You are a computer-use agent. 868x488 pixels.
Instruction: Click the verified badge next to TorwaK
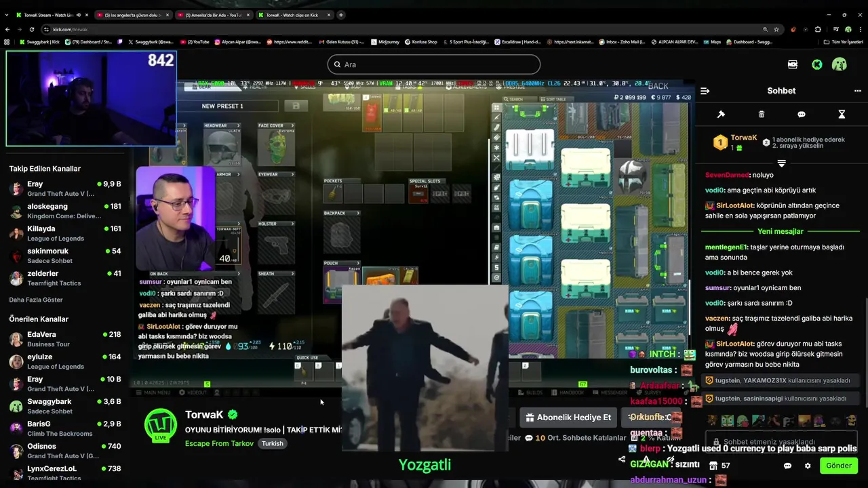tap(233, 414)
